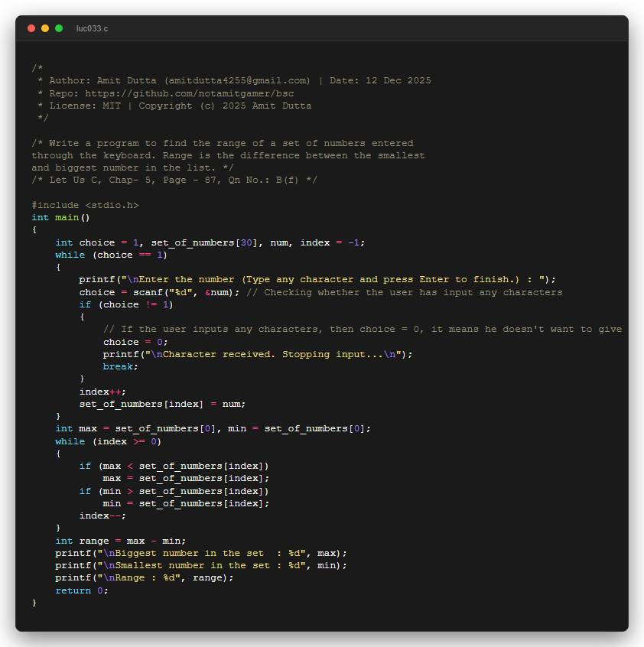Click 'int range = max - min;' line

click(121, 541)
